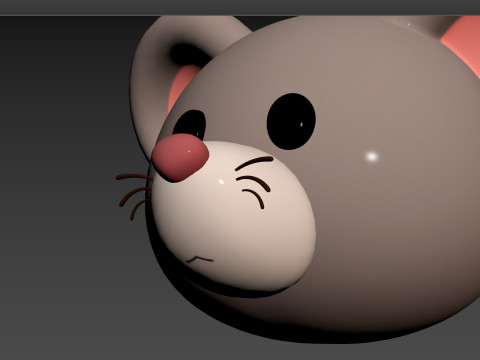Select the small mouth line on the muzzle

(199, 259)
